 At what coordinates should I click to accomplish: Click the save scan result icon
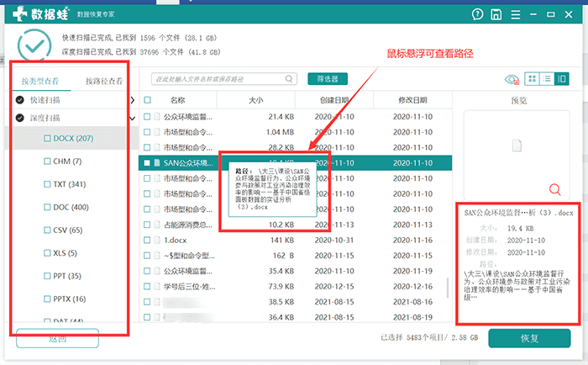point(497,14)
